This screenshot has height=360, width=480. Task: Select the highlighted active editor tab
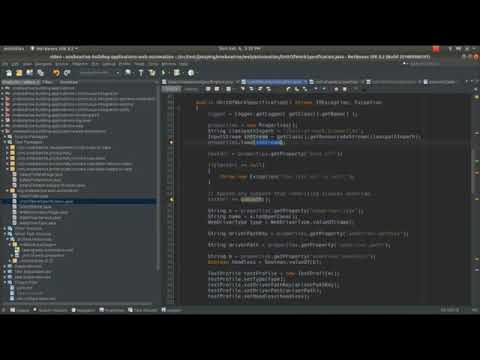(x=273, y=82)
